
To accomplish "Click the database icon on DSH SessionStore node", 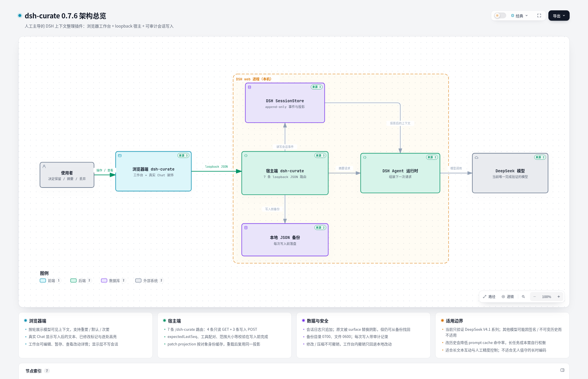I will [249, 87].
